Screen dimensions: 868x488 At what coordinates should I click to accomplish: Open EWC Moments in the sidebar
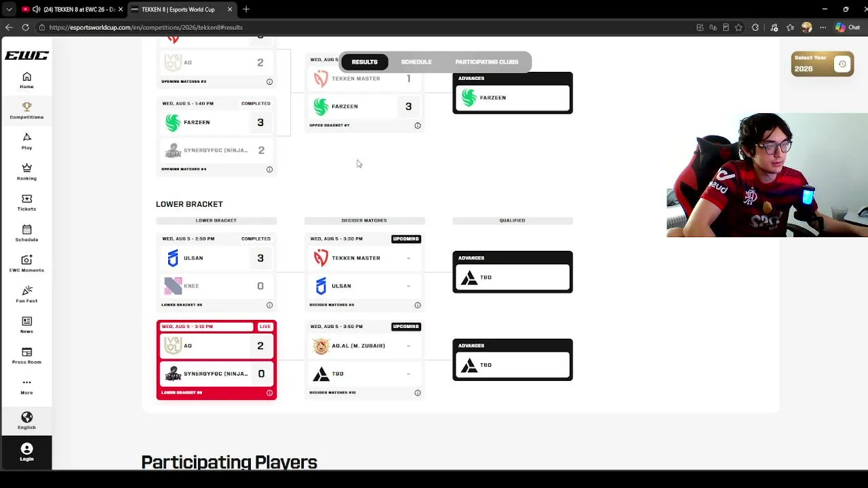(x=26, y=264)
